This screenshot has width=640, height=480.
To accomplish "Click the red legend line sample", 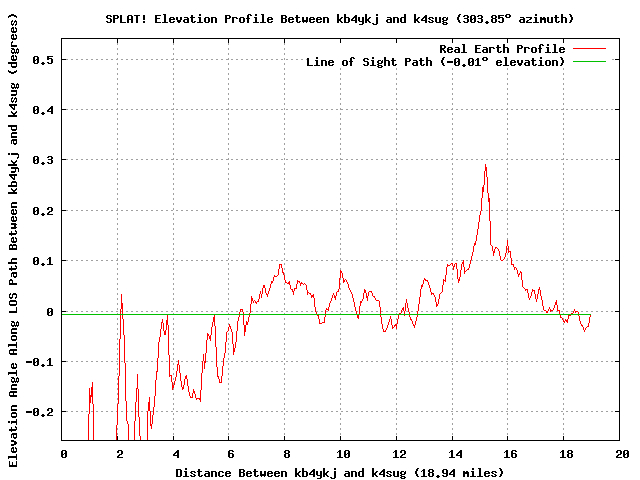I will click(589, 49).
